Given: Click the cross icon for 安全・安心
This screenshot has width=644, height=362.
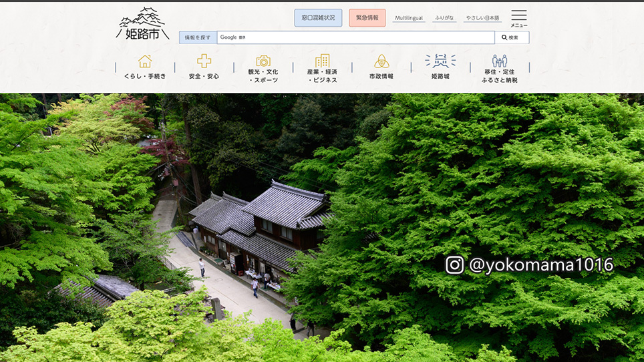Looking at the screenshot, I should (204, 61).
